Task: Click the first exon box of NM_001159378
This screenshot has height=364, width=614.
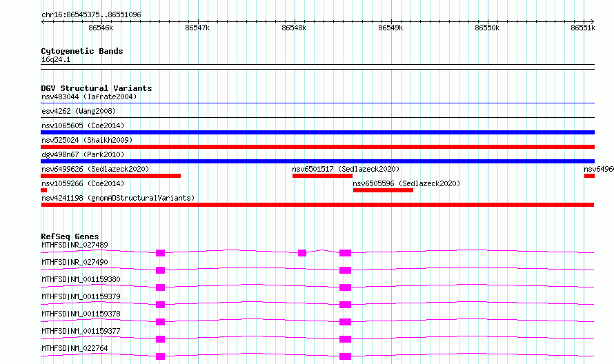Action: pos(160,322)
